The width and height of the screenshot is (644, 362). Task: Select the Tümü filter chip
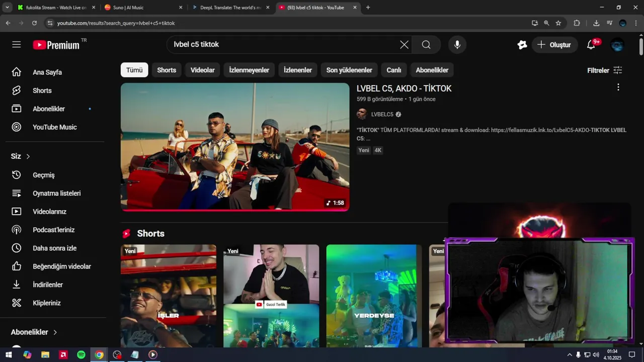[x=134, y=70]
